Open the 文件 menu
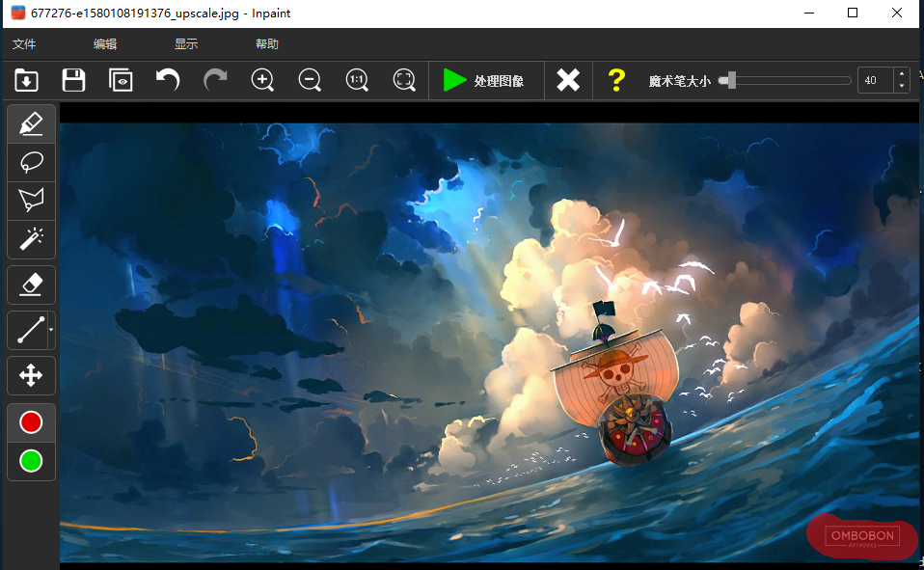Viewport: 924px width, 570px height. pos(24,44)
